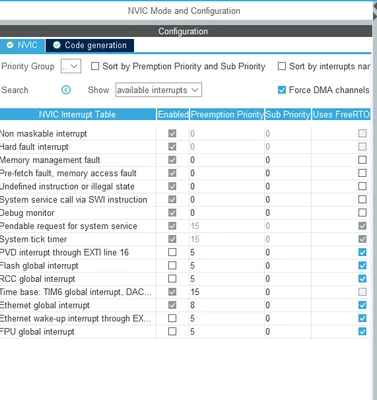Toggle Uses FreeRTOS for Debug monitor
The image size is (377, 400).
[362, 213]
